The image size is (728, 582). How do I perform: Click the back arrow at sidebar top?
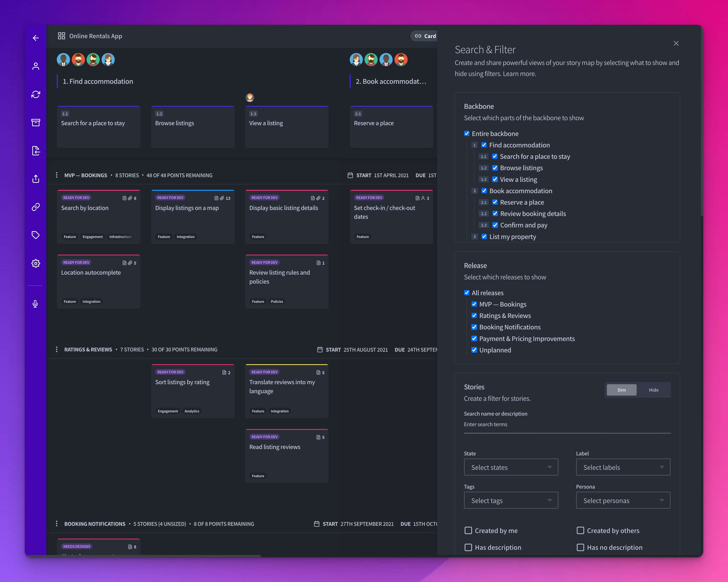(x=35, y=38)
